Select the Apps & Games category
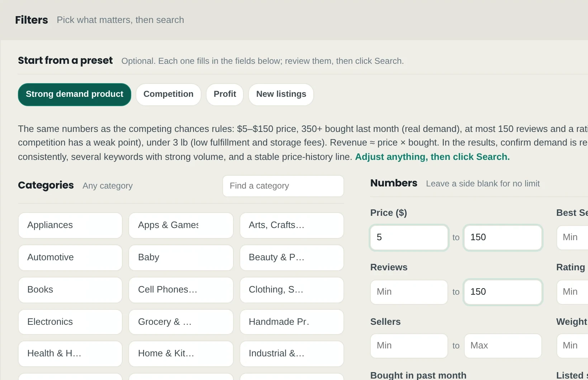This screenshot has height=380, width=588. (181, 225)
